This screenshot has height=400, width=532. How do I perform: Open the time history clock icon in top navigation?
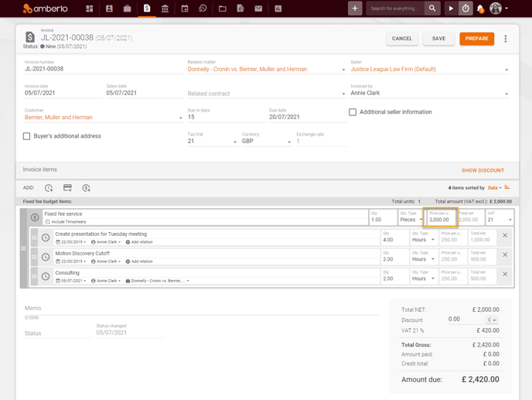point(203,9)
